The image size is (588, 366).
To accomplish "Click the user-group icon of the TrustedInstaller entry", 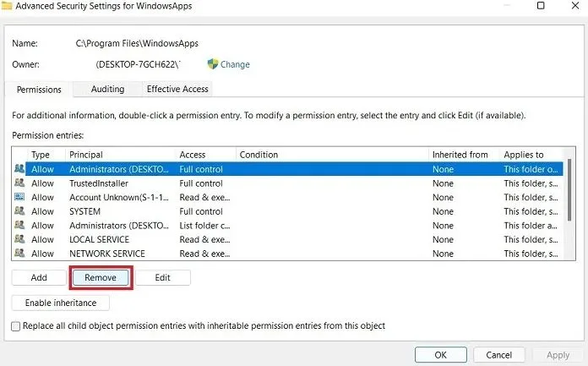I will click(19, 183).
